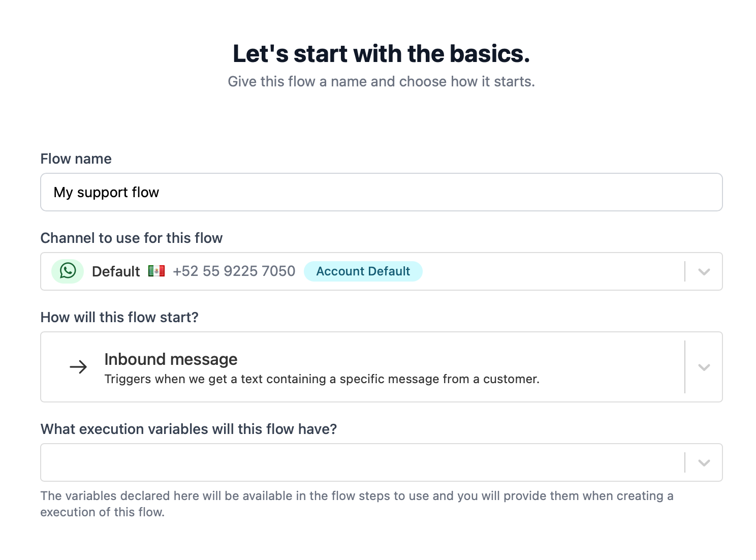
Task: Click the Inbound message option title
Action: pos(171,359)
